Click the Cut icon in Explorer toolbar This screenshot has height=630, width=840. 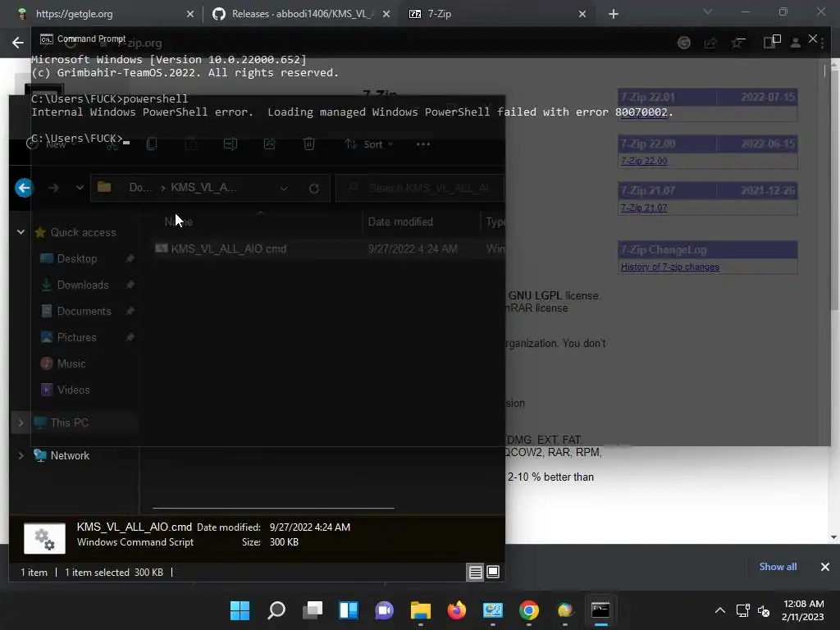[x=112, y=144]
